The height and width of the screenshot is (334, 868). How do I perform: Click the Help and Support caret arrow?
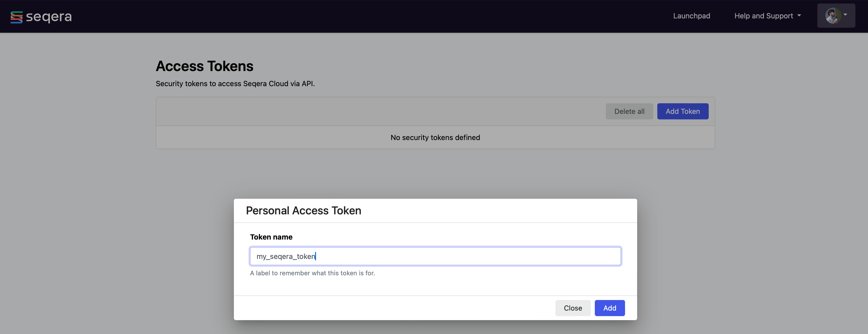coord(799,15)
